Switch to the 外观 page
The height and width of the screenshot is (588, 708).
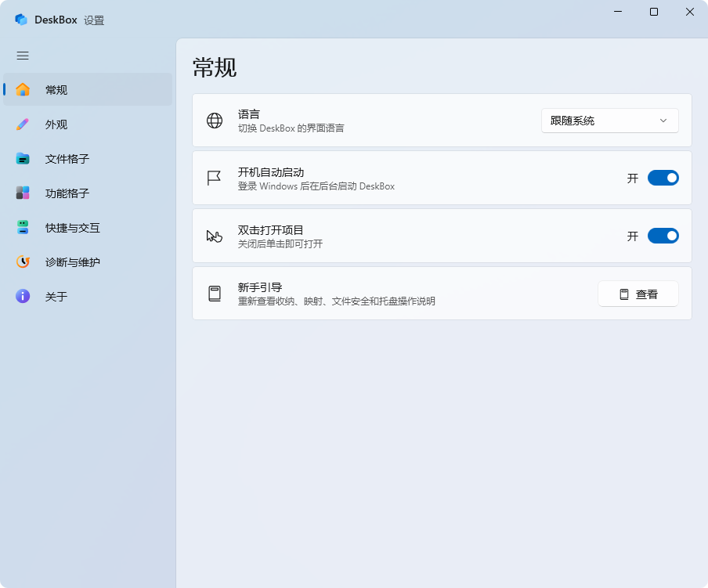88,124
